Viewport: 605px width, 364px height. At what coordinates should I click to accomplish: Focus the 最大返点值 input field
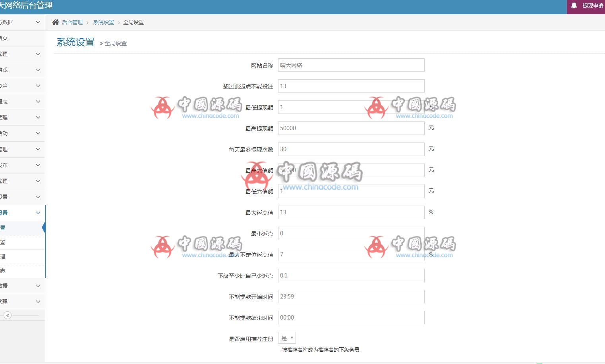pos(351,212)
